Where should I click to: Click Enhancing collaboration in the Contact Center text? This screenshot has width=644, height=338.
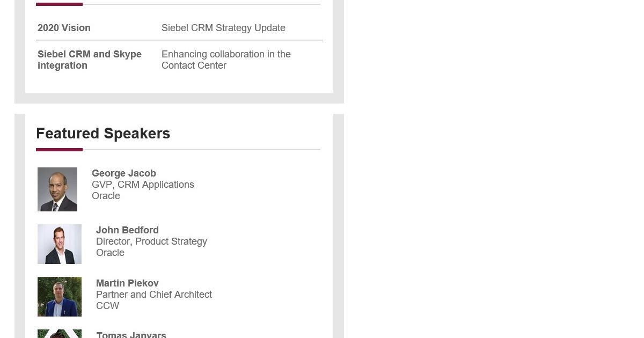point(226,60)
